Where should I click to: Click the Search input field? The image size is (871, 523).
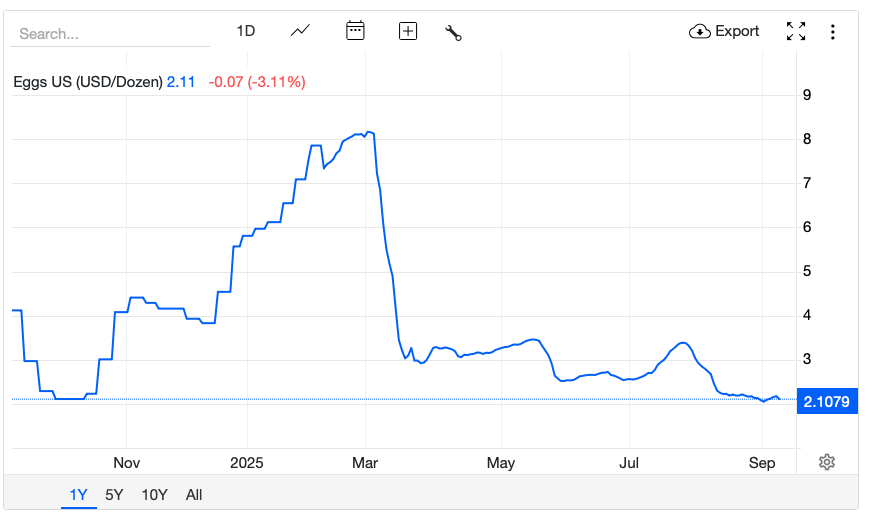(x=110, y=33)
